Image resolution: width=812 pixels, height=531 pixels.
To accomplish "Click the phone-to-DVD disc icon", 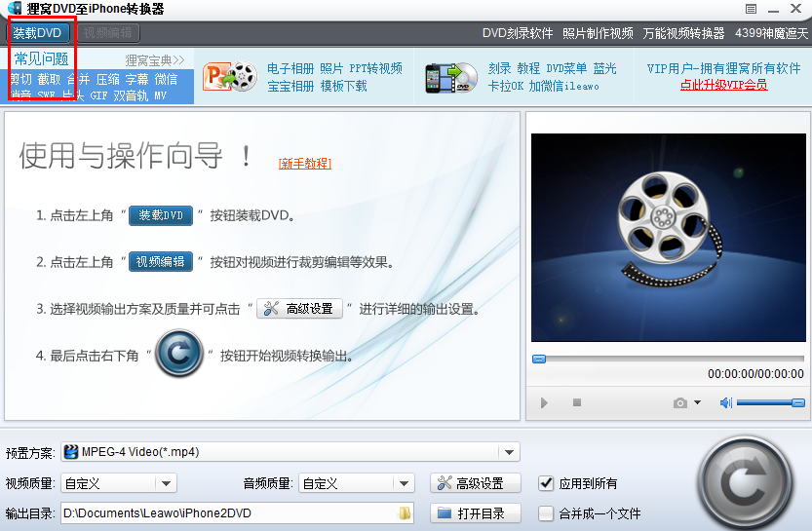I will (x=450, y=78).
